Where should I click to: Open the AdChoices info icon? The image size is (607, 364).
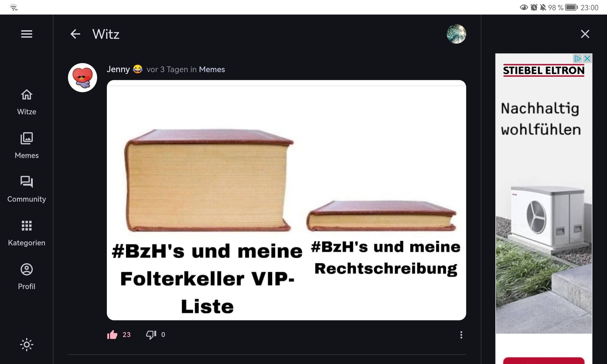(578, 58)
